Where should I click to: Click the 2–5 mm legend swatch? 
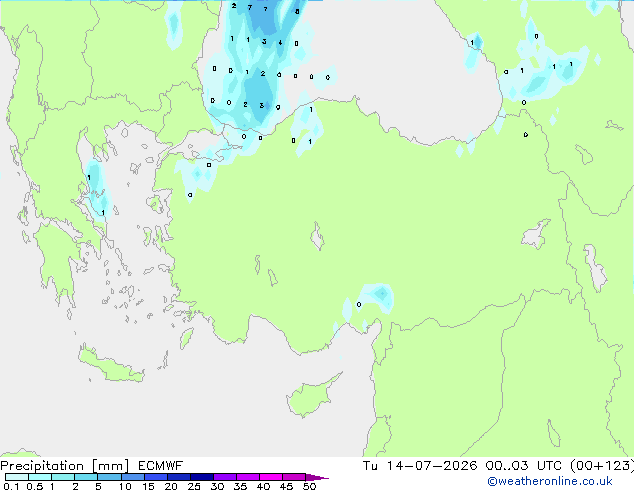pyautogui.click(x=86, y=477)
